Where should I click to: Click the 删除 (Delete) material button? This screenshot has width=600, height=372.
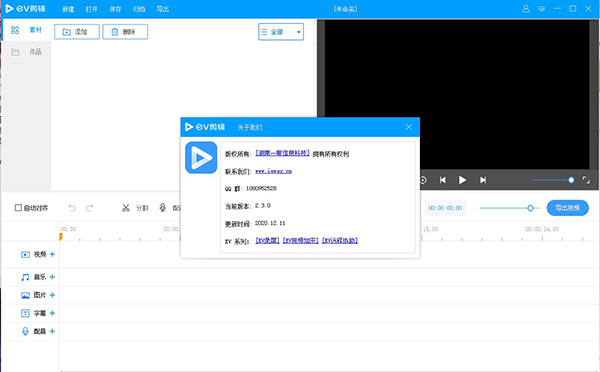click(x=125, y=32)
